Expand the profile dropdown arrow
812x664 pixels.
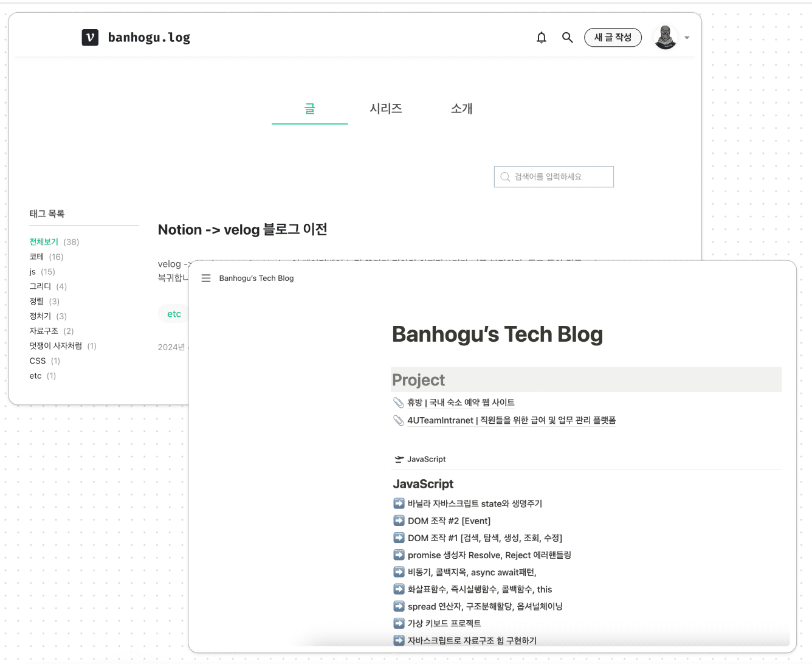tap(687, 38)
